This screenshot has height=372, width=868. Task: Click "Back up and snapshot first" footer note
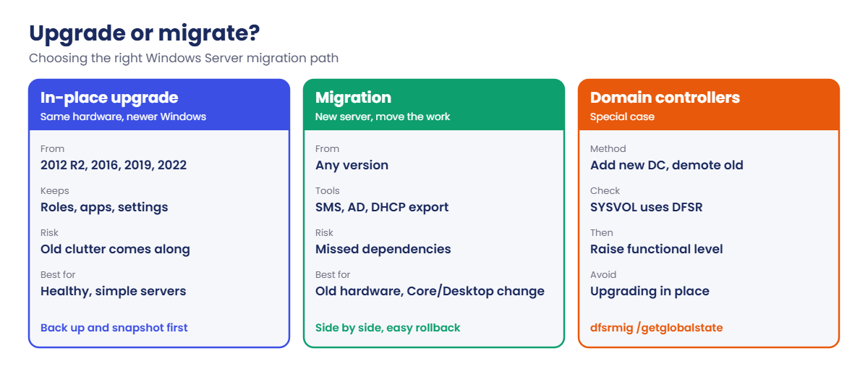tap(114, 327)
